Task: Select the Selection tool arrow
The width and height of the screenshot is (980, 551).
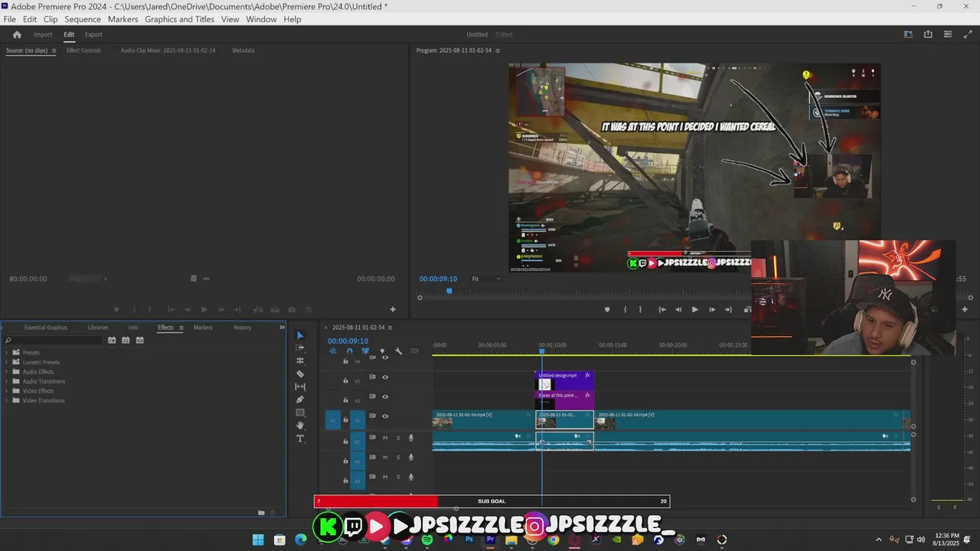Action: click(300, 335)
